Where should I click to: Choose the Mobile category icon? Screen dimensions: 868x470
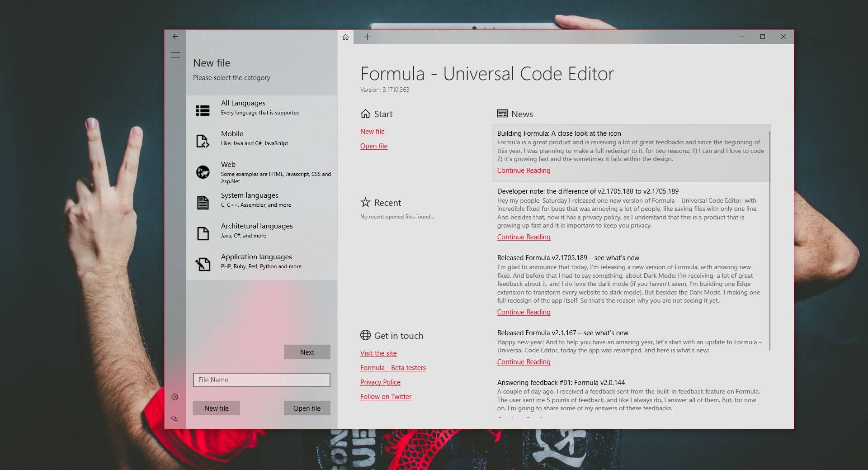tap(203, 141)
